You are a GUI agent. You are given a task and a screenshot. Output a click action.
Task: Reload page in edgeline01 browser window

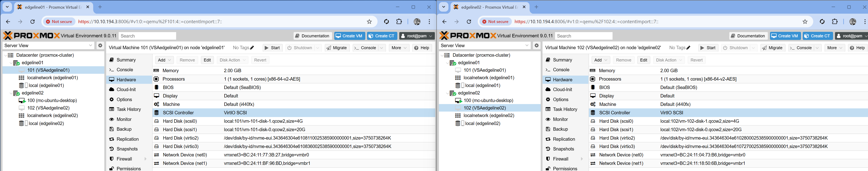pos(33,22)
